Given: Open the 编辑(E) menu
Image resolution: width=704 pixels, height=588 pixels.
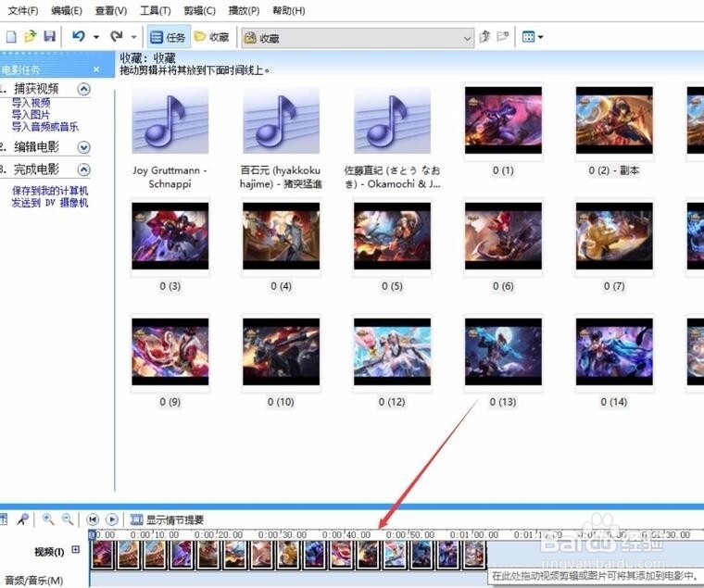Looking at the screenshot, I should coord(67,11).
